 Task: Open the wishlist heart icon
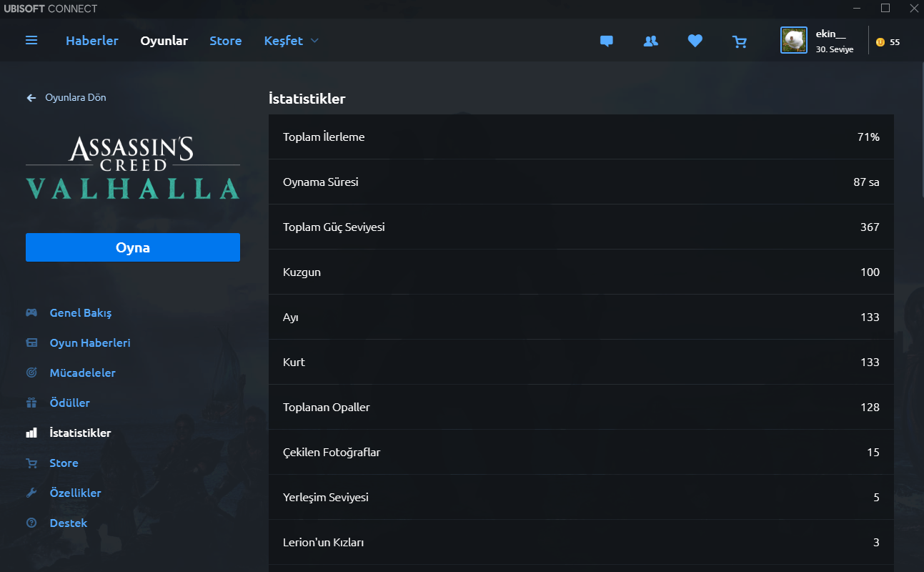[x=695, y=41]
